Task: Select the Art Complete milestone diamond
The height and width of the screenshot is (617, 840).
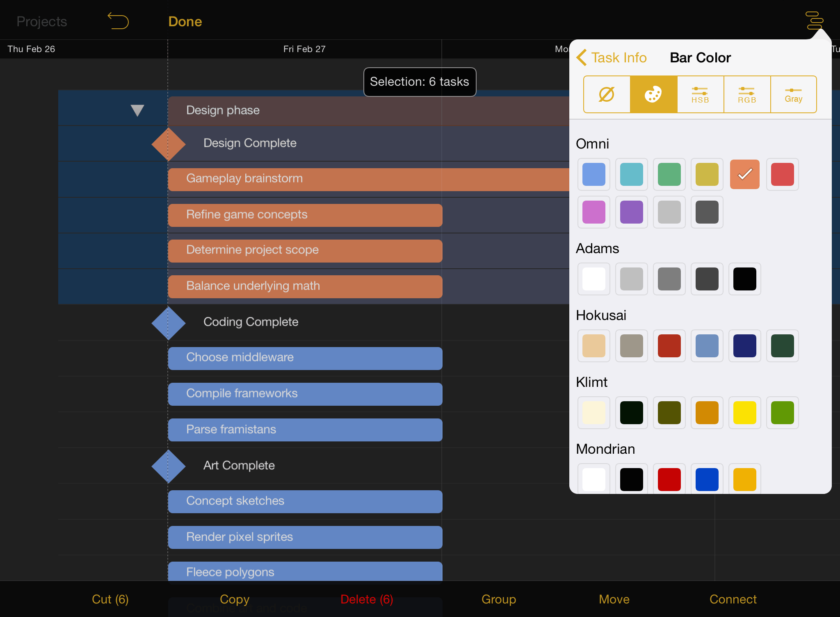Action: [168, 466]
